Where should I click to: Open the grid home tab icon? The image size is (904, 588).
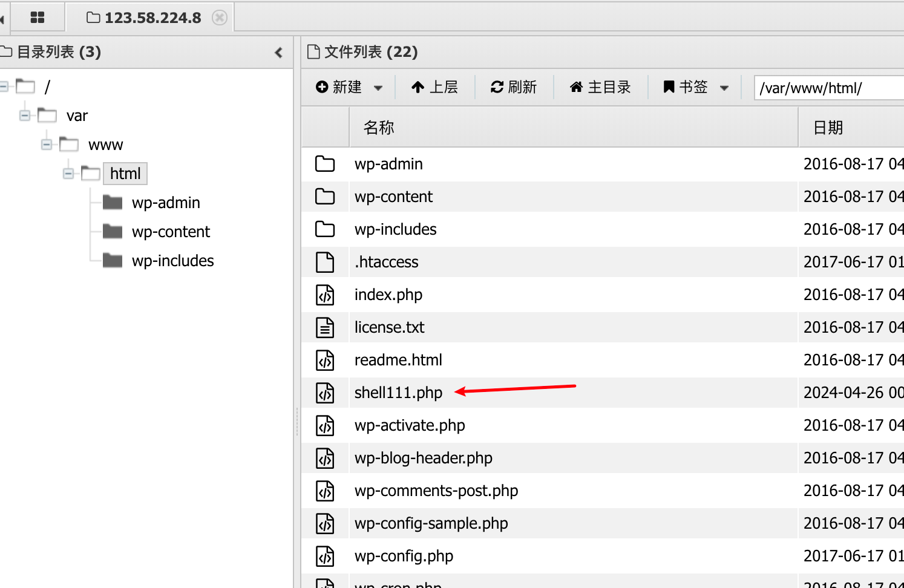38,18
